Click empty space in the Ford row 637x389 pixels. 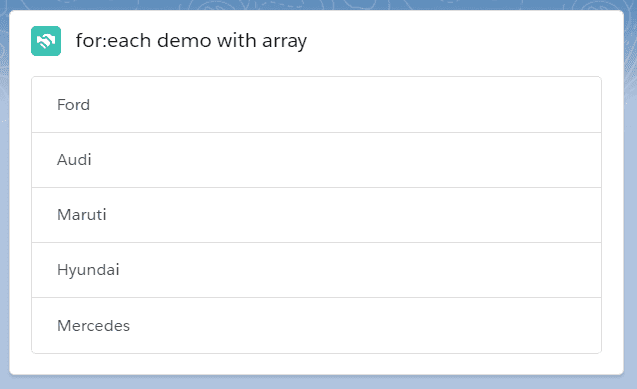345,105
